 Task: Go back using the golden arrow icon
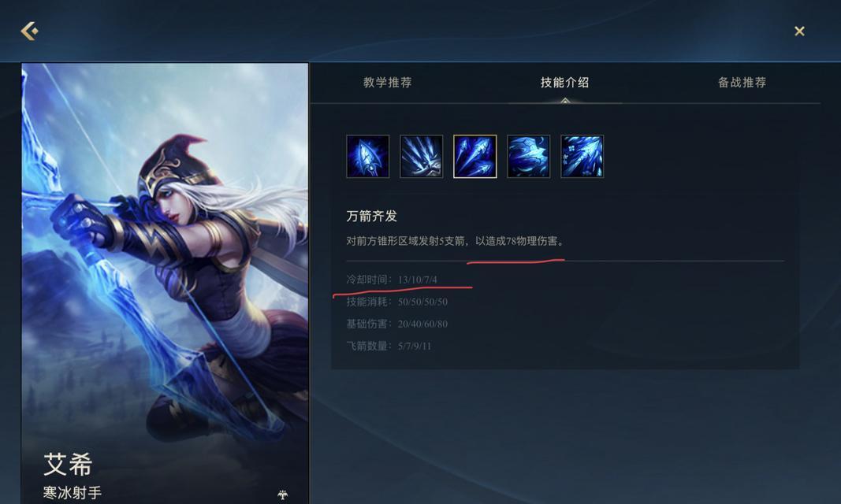coord(29,31)
